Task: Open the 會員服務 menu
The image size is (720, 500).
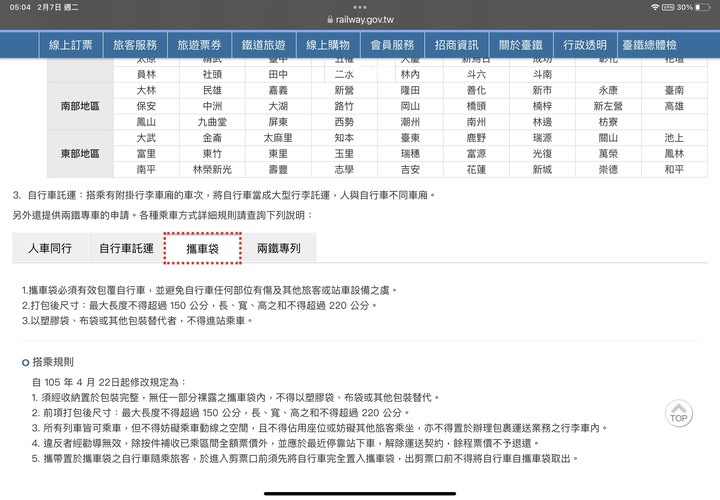Action: (392, 45)
